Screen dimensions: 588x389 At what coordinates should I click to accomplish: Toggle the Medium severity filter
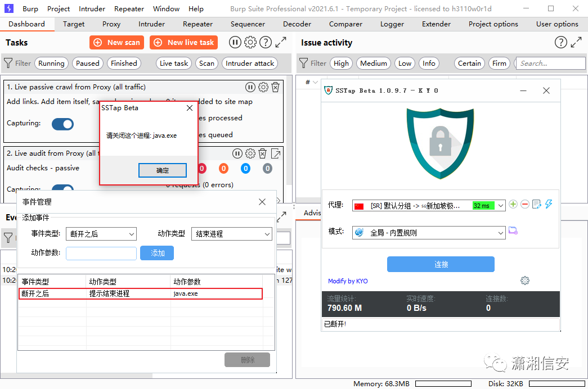coord(374,64)
